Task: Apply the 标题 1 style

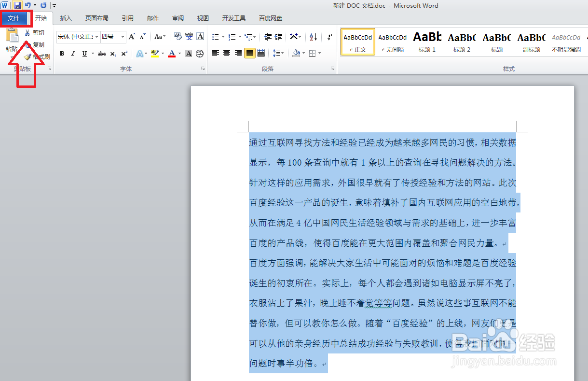Action: click(x=427, y=42)
